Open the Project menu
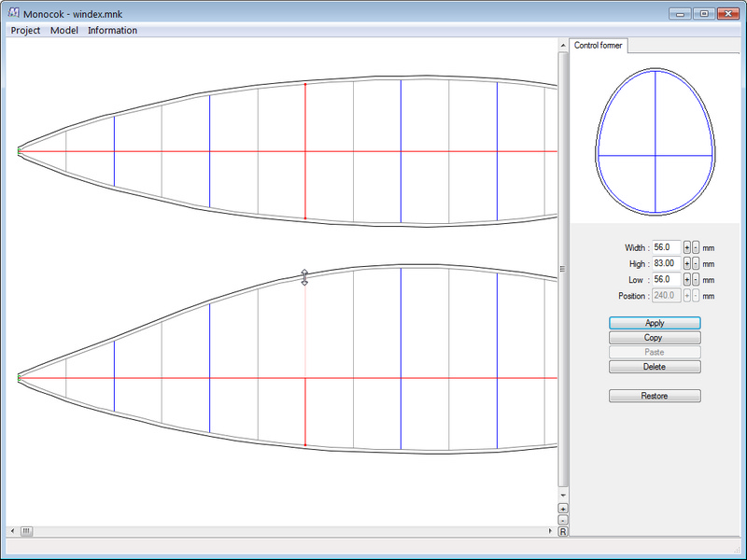Screen dimensions: 747x560 pos(25,30)
